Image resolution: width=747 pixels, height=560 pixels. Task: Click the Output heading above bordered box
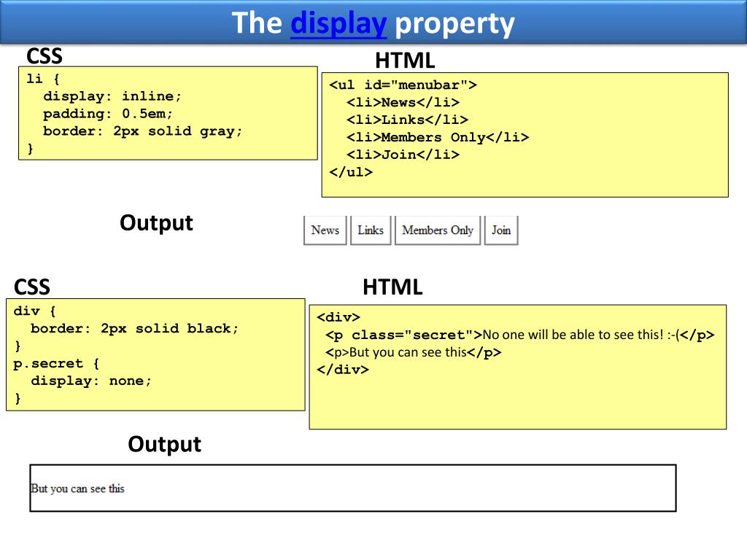(164, 444)
